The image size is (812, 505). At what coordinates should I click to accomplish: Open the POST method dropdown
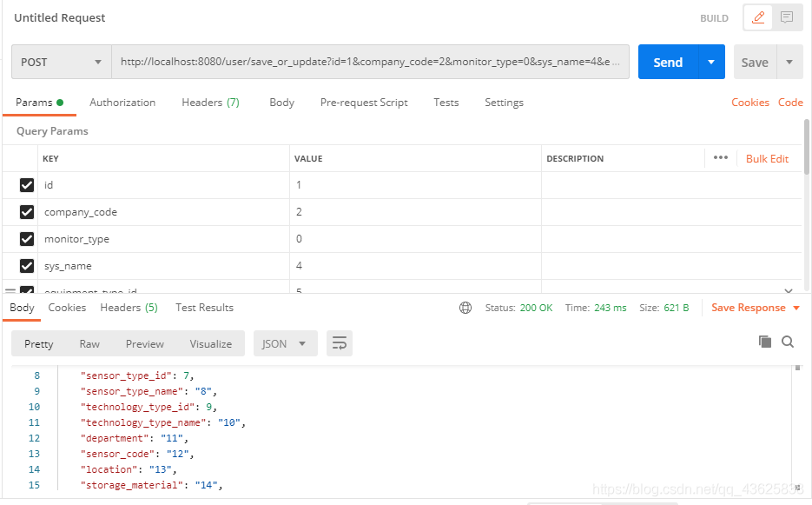61,62
